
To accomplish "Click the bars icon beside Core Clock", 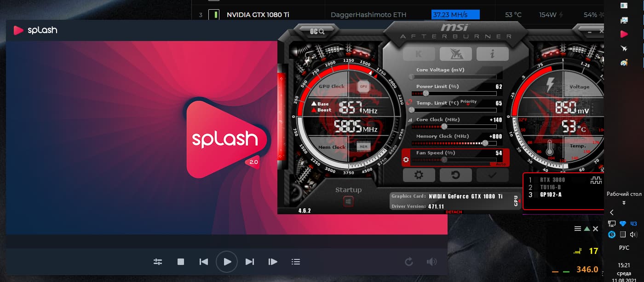I will pos(410,120).
